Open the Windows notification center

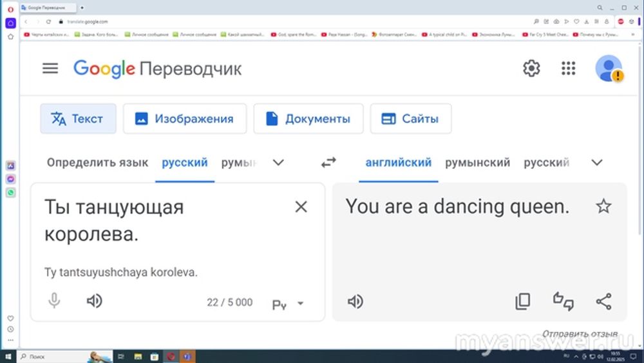tap(633, 357)
